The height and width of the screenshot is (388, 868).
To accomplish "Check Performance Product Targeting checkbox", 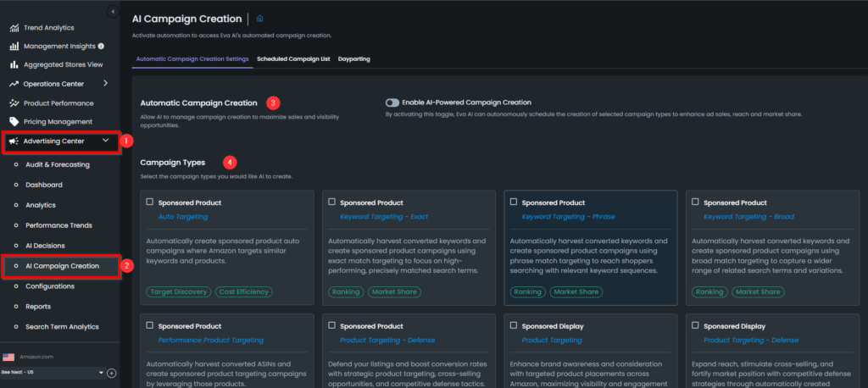I will pos(149,325).
